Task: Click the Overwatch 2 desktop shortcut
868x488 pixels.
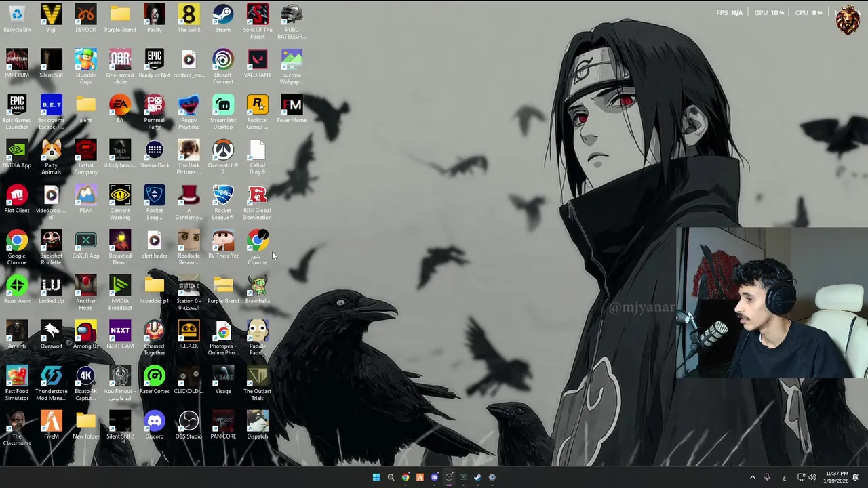Action: point(222,157)
